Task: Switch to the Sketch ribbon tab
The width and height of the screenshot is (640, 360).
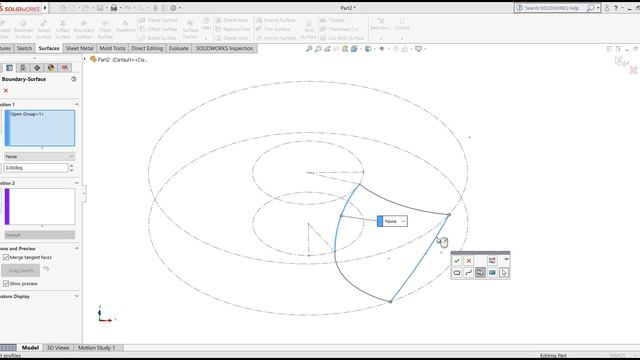Action: point(24,48)
